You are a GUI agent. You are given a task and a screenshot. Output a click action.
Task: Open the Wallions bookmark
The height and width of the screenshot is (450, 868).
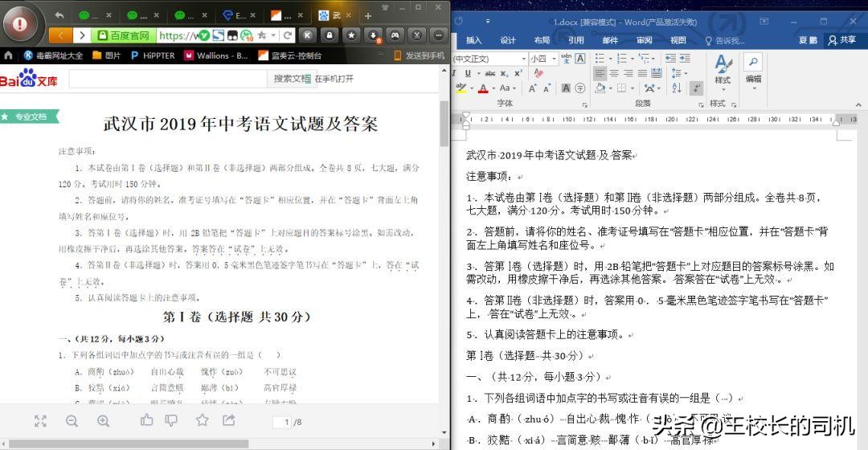click(216, 55)
